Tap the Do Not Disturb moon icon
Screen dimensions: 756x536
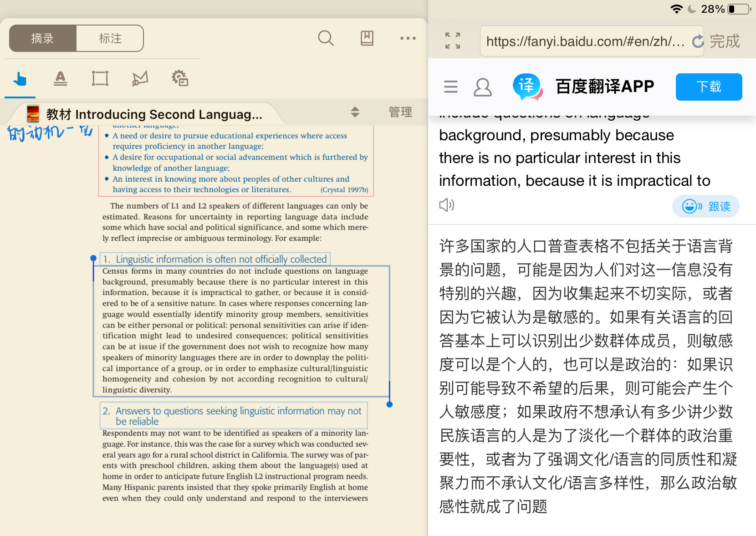(x=692, y=9)
